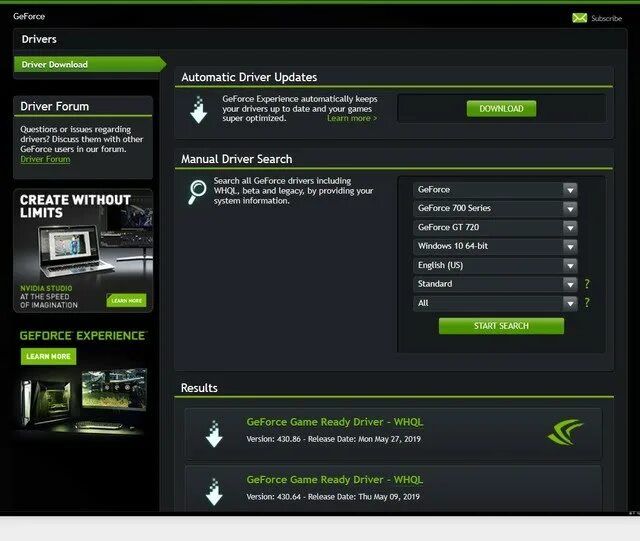
Task: Click LEARN MORE on NVIDIA Studio banner
Action: tap(127, 301)
